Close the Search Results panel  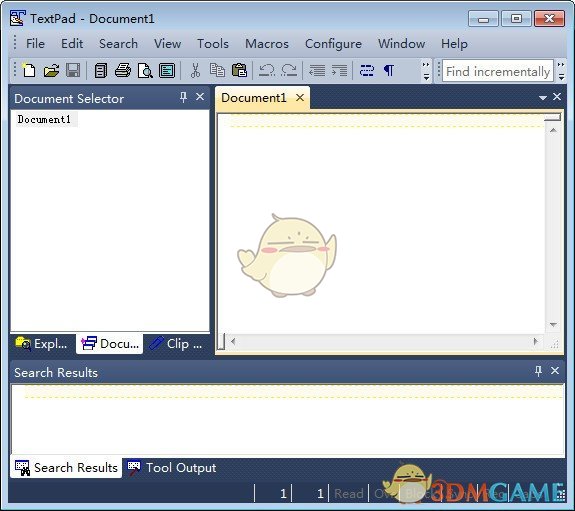click(x=555, y=371)
